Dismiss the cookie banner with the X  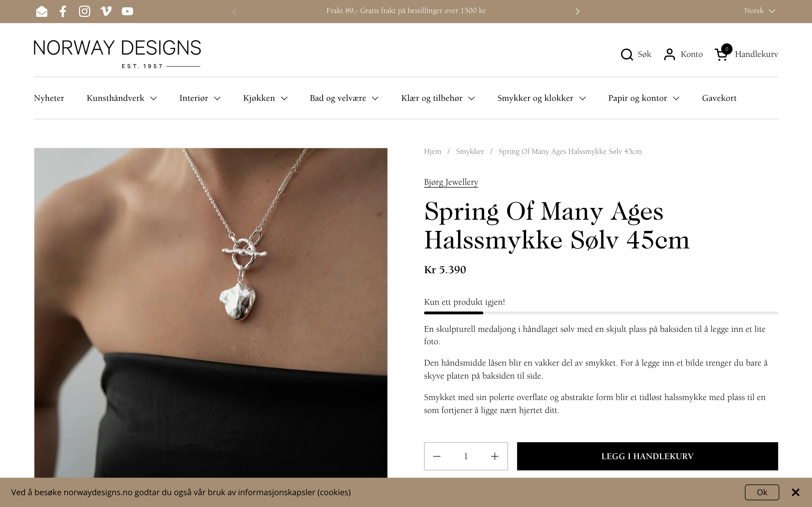tap(796, 492)
